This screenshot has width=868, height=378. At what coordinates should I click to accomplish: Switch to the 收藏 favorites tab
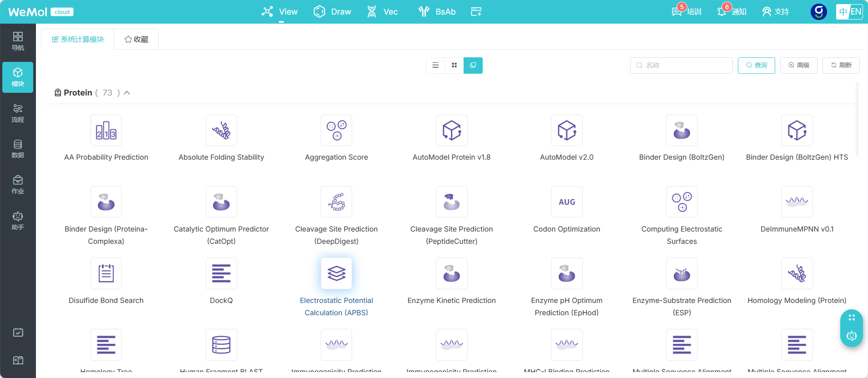[136, 40]
